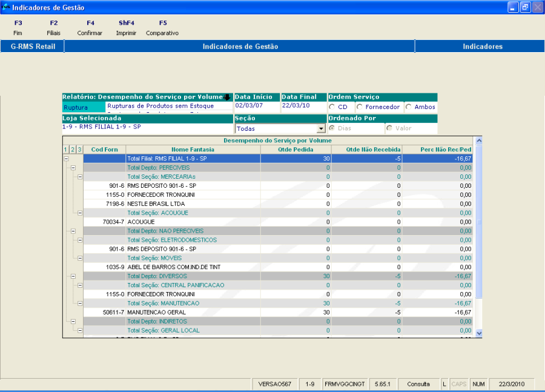Select the NESTLE BRASIL LTDA row

(278, 204)
